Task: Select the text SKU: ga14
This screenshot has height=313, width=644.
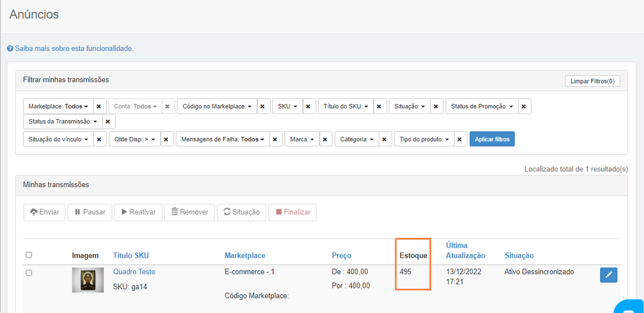Action: [x=130, y=287]
